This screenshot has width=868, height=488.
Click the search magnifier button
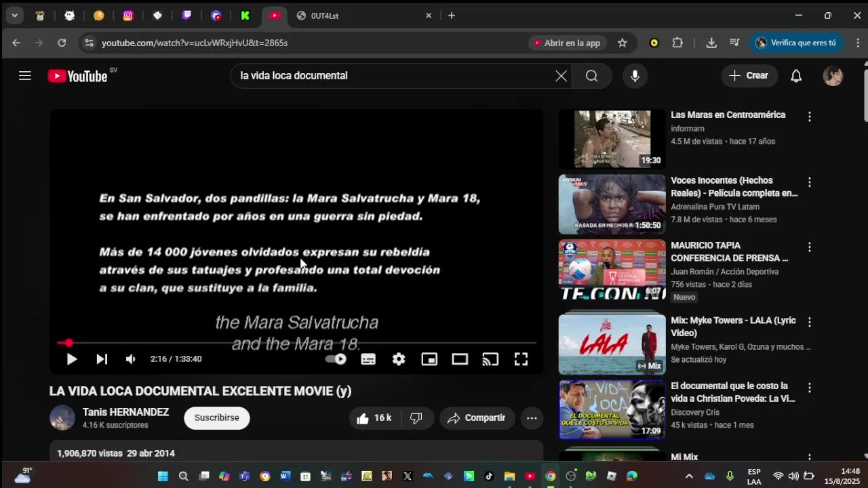[x=591, y=76]
